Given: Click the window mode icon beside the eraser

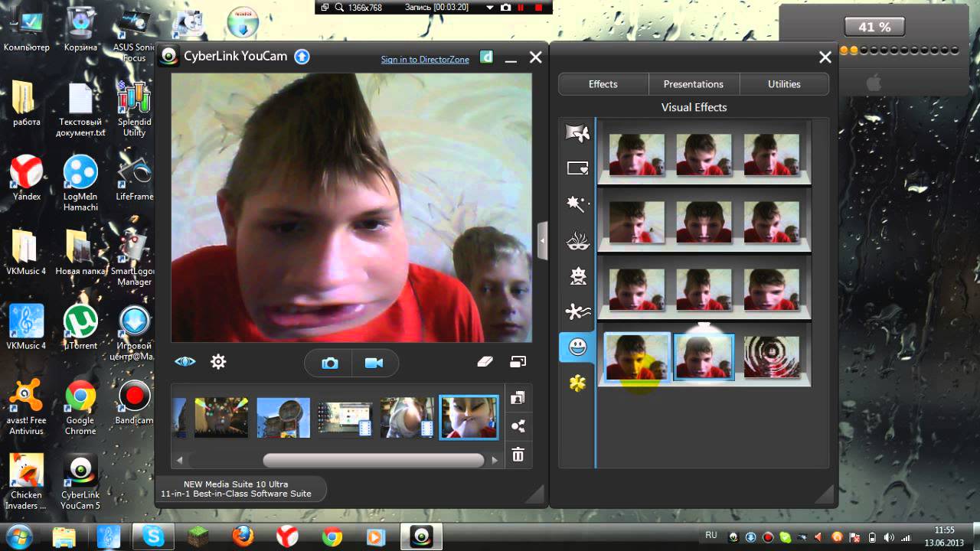Looking at the screenshot, I should (518, 361).
